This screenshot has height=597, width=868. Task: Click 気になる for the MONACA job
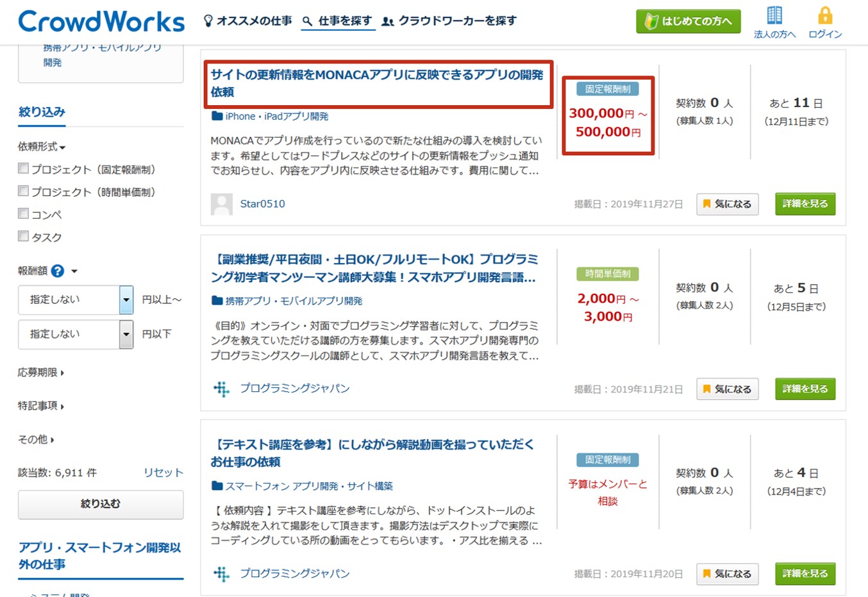[x=728, y=204]
